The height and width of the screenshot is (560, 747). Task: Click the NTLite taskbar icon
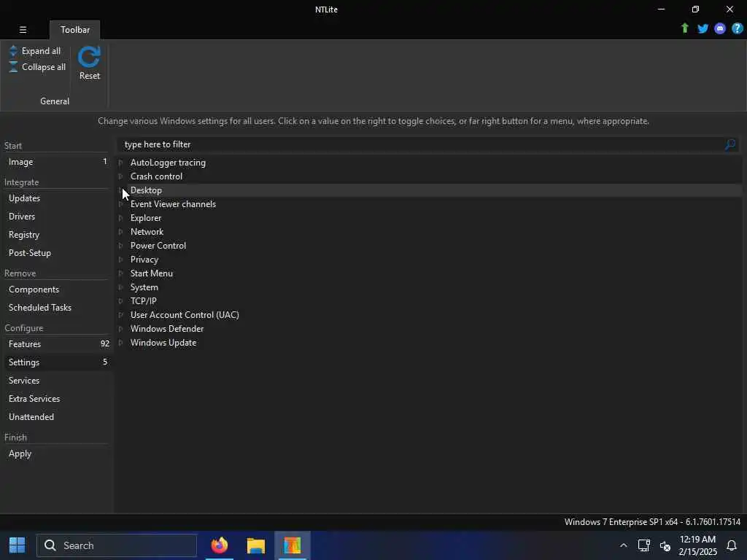click(292, 545)
